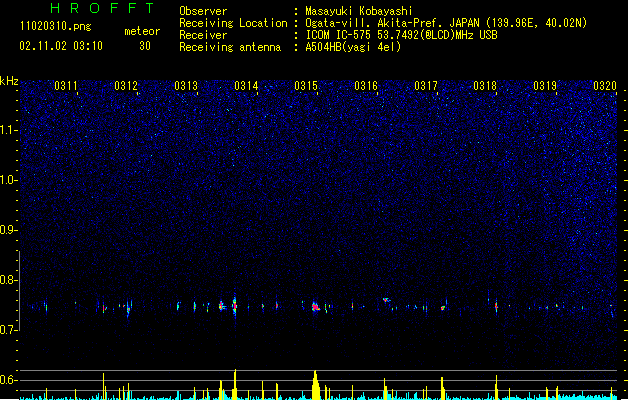
Task: Click the 0315 time marker
Action: (306, 86)
